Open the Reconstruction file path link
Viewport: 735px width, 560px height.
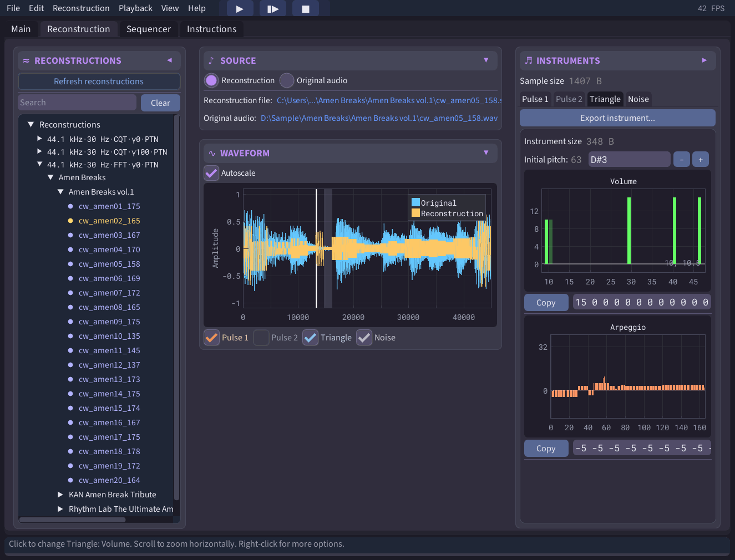[388, 100]
